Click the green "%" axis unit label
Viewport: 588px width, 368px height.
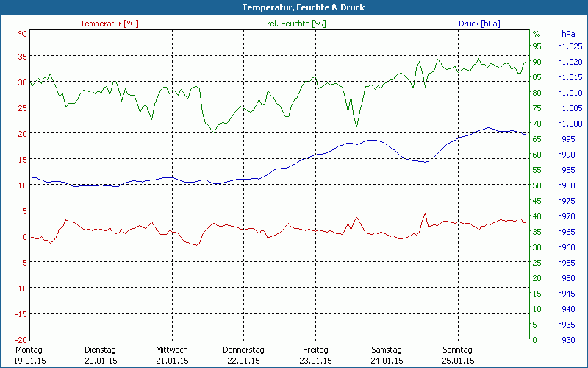(537, 34)
